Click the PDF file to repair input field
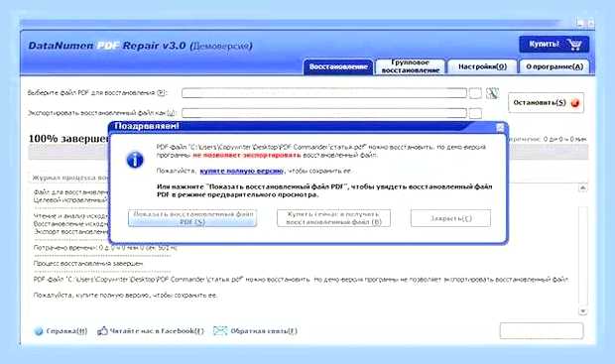 pos(324,93)
